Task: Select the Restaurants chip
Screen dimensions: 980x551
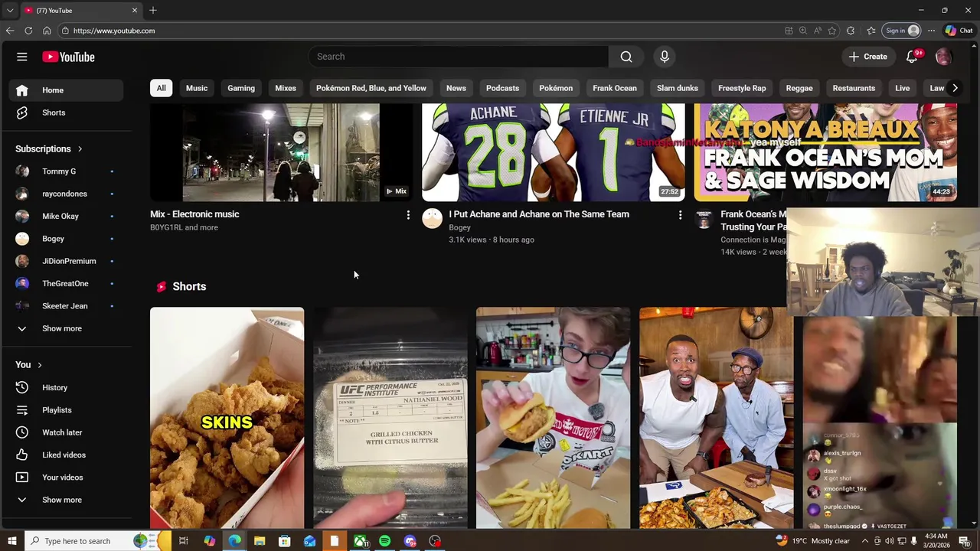Action: [x=854, y=88]
